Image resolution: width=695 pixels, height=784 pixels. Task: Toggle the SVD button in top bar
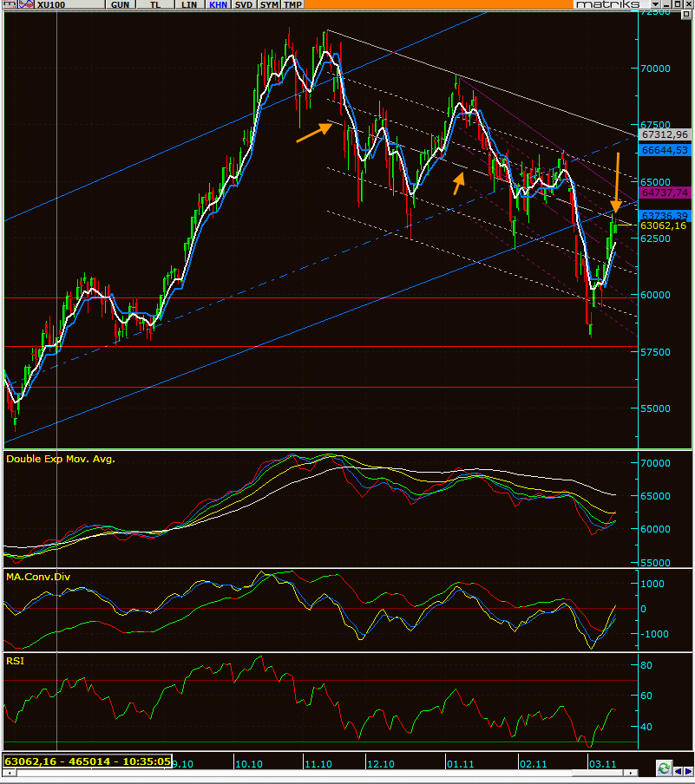(x=245, y=5)
